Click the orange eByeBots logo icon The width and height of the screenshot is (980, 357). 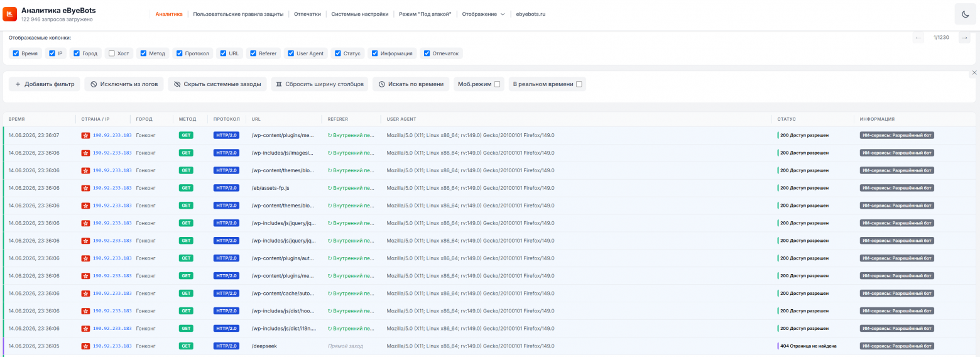[10, 14]
